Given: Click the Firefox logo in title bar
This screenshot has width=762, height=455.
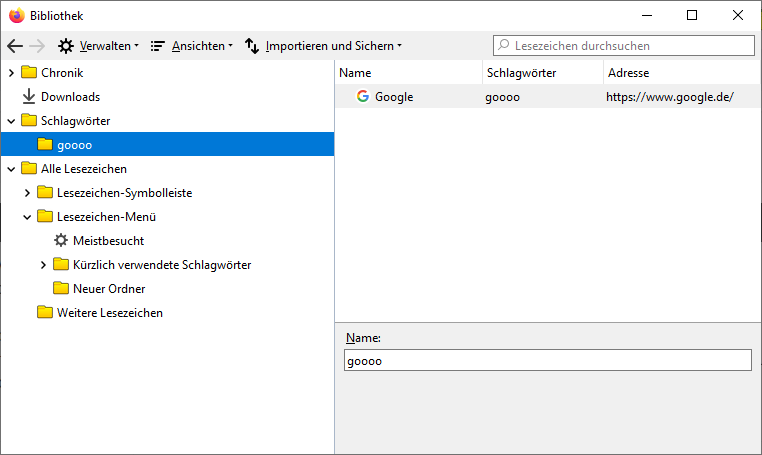Looking at the screenshot, I should tap(16, 15).
